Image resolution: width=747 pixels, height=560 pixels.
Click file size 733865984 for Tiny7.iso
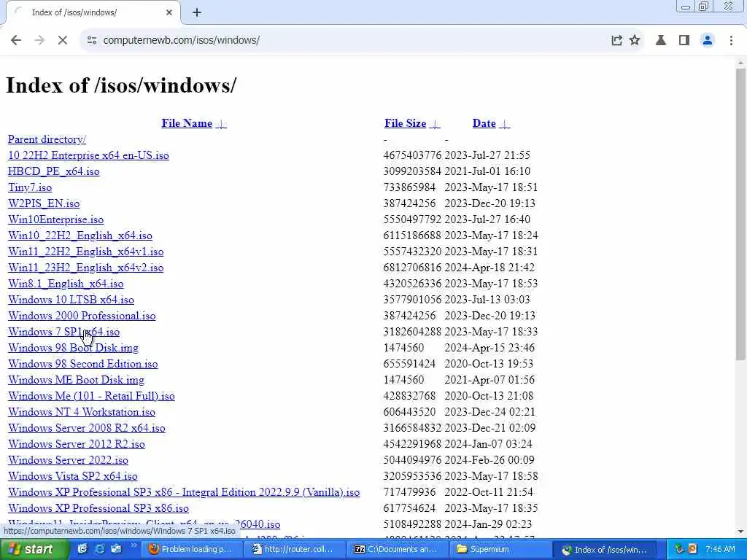pyautogui.click(x=409, y=187)
